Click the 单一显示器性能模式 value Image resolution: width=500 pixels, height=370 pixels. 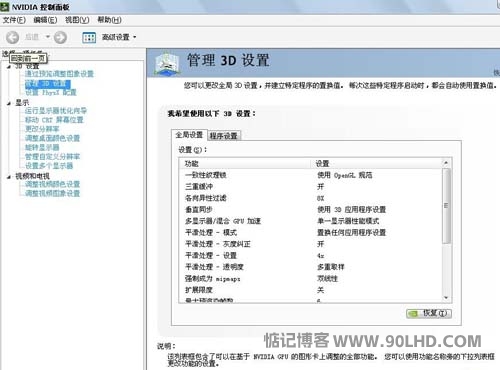348,221
